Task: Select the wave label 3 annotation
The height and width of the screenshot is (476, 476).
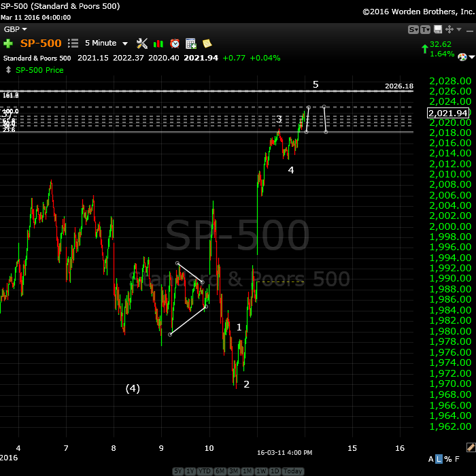Action: point(279,119)
